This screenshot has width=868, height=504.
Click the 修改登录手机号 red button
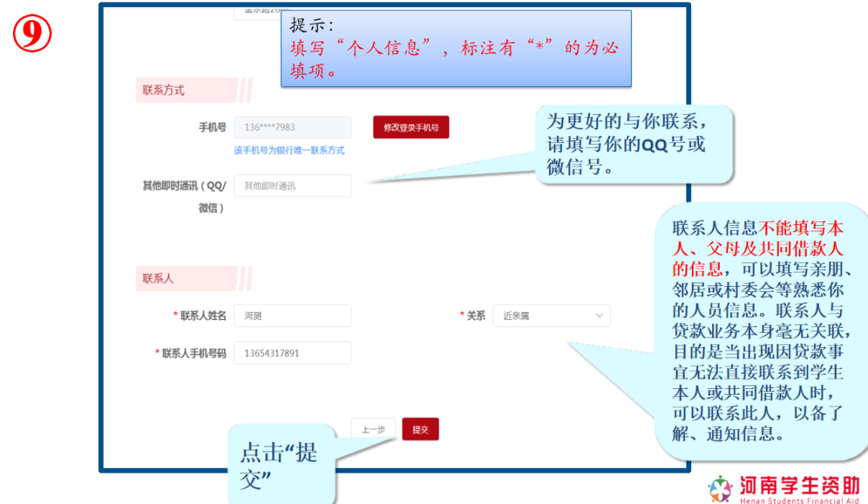click(411, 127)
